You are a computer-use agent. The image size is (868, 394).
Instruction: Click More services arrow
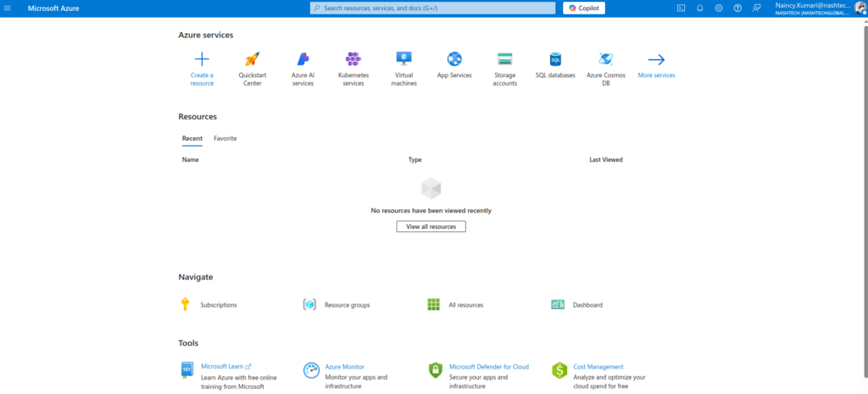point(656,59)
